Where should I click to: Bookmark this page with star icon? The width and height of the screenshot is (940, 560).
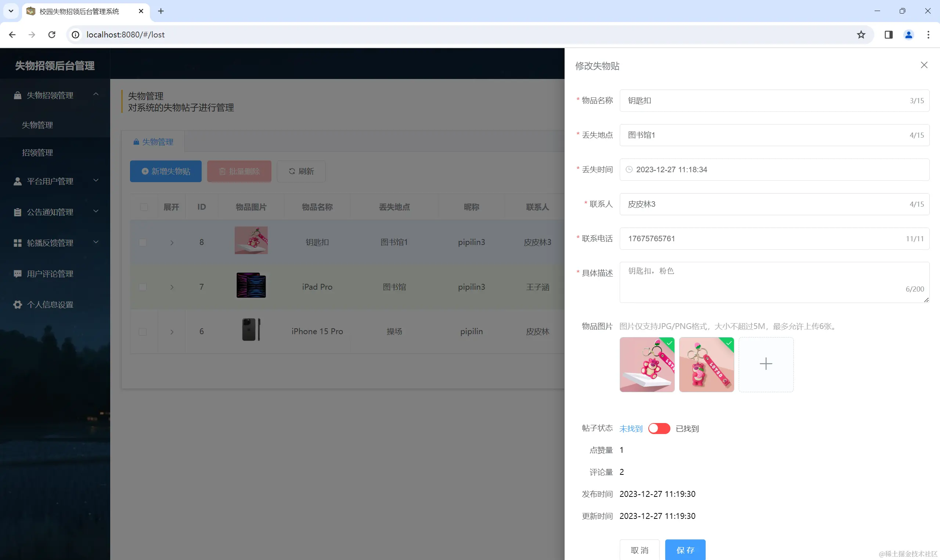click(x=861, y=35)
